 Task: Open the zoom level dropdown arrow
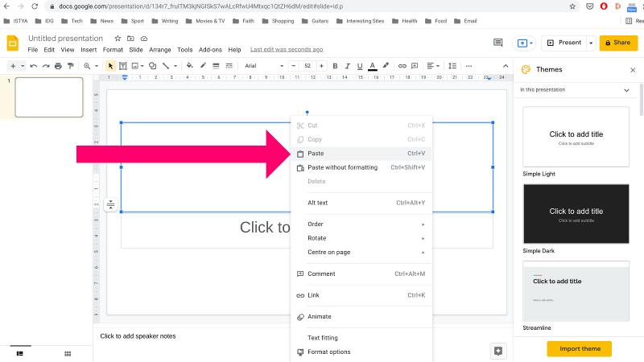tap(97, 66)
